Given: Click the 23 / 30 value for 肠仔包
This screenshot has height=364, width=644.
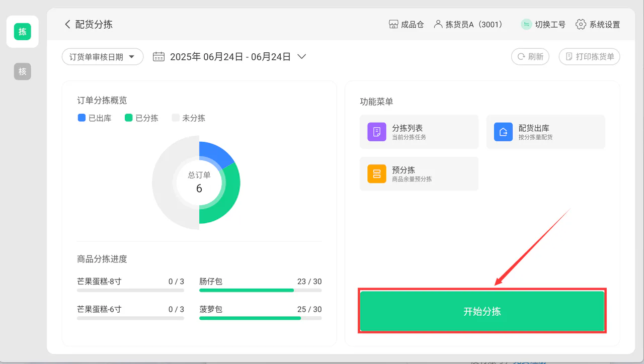Looking at the screenshot, I should coord(309,282).
